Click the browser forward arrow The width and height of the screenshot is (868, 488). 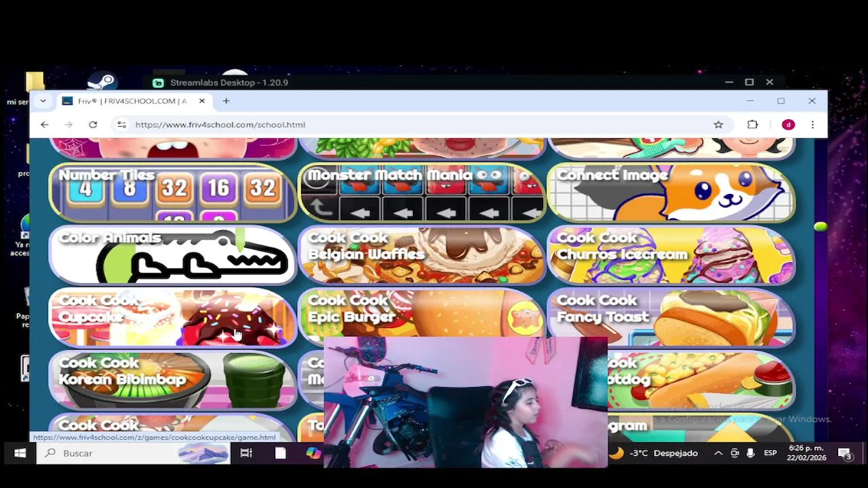click(68, 125)
